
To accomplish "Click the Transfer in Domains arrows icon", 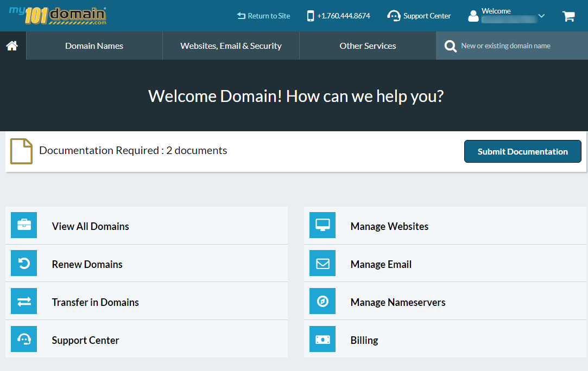I will [x=24, y=301].
